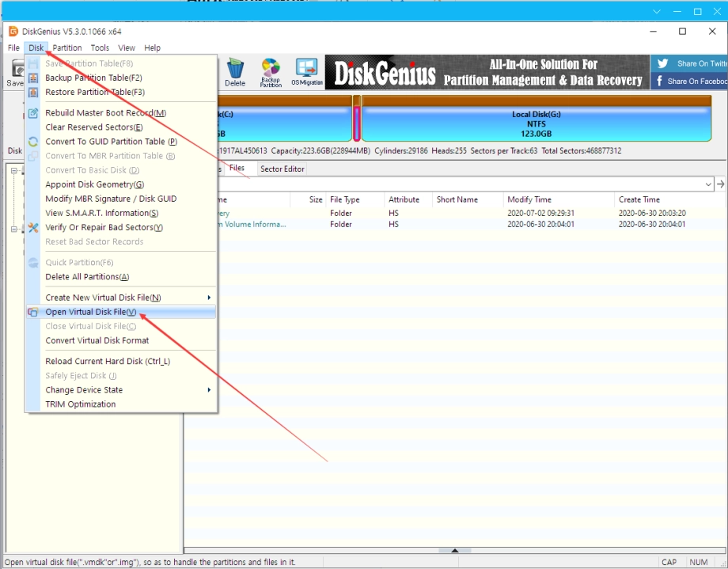The image size is (728, 569).
Task: Click the 'Capacity:223.6GB(228944MB)' disk info text
Action: [x=320, y=151]
